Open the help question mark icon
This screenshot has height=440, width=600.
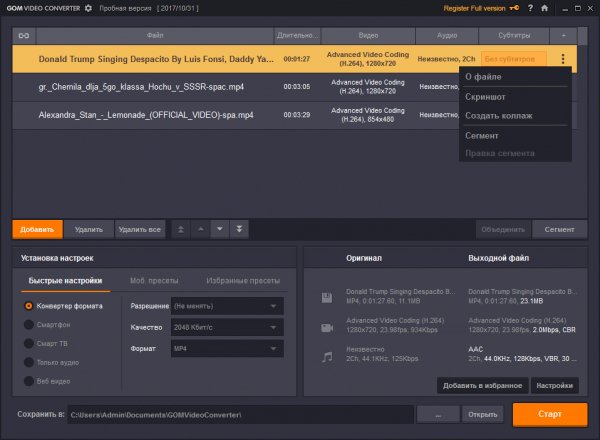click(530, 8)
